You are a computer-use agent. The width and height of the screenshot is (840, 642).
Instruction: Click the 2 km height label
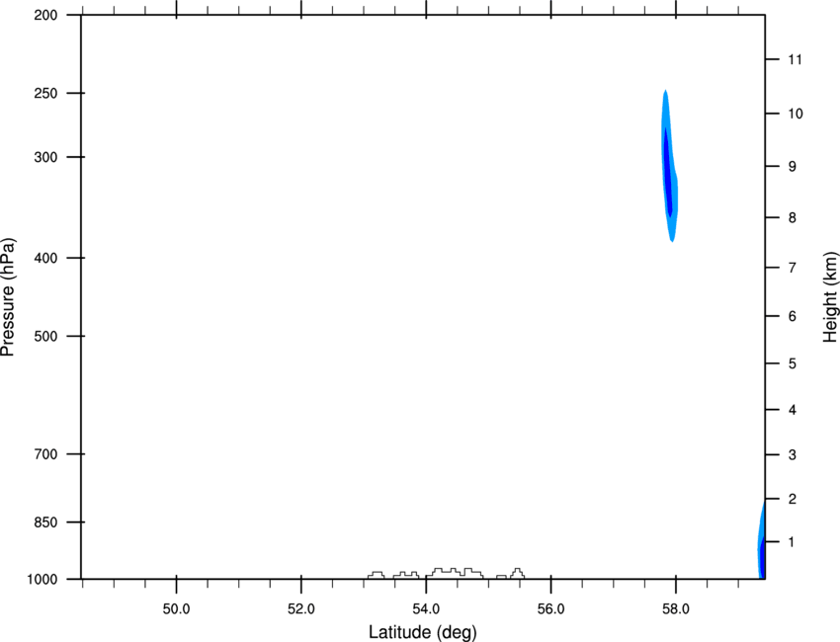[793, 499]
